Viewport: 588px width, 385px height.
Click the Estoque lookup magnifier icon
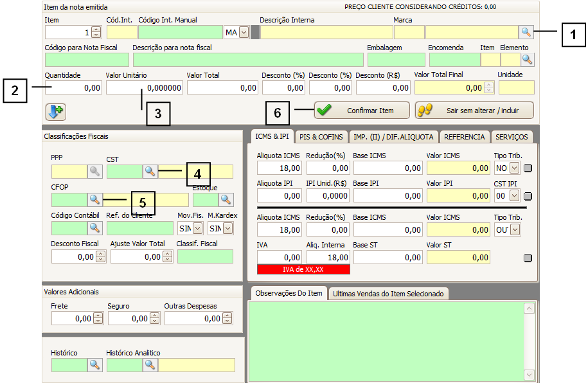point(226,199)
